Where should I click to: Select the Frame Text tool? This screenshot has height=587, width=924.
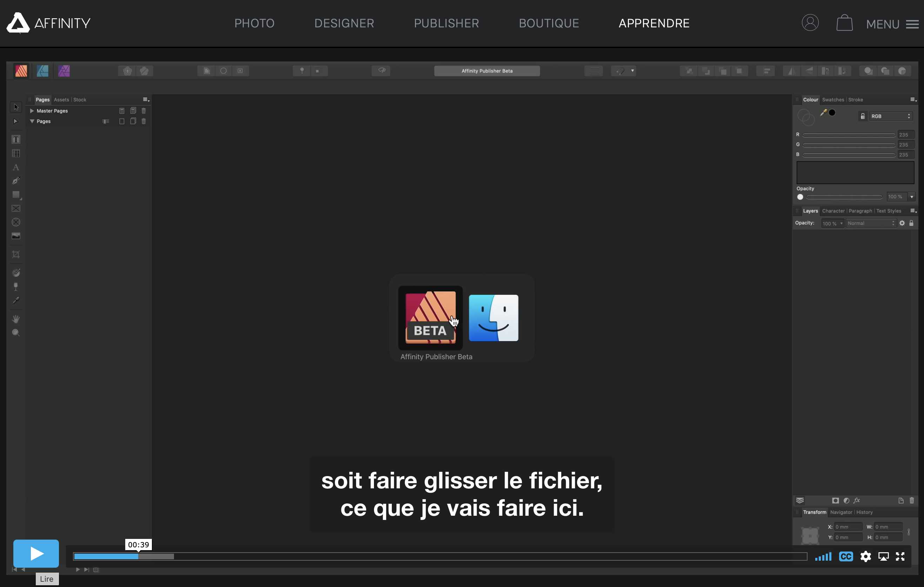[x=16, y=139]
